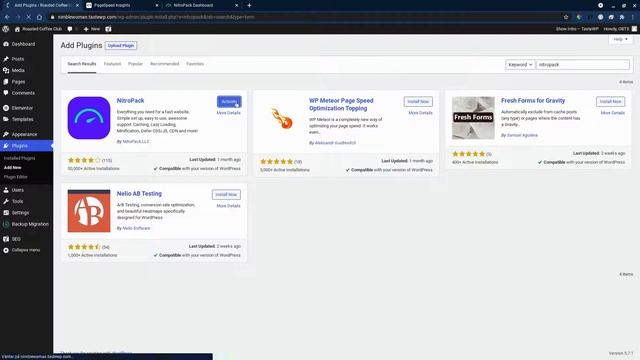Stop page loading in browser toolbar
The image size is (640, 360).
tap(28, 17)
